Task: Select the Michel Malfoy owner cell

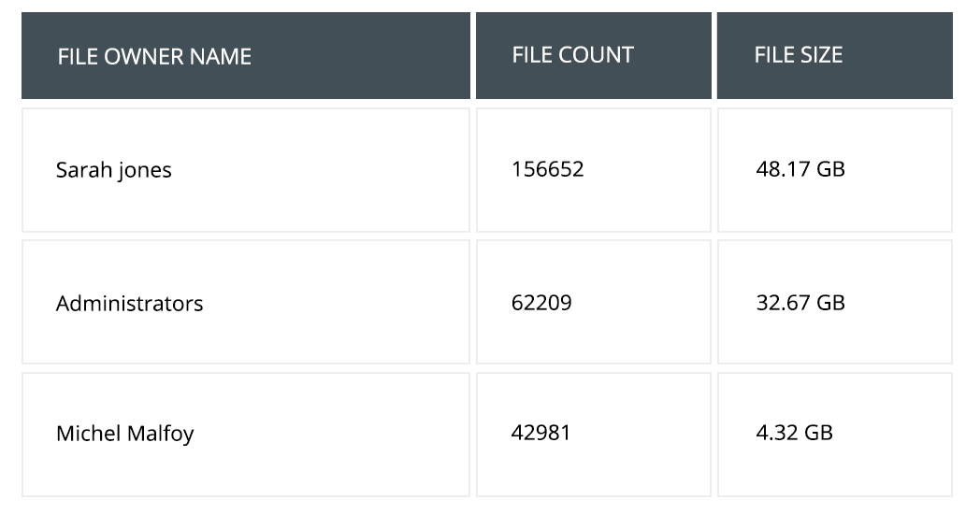Action: click(246, 435)
